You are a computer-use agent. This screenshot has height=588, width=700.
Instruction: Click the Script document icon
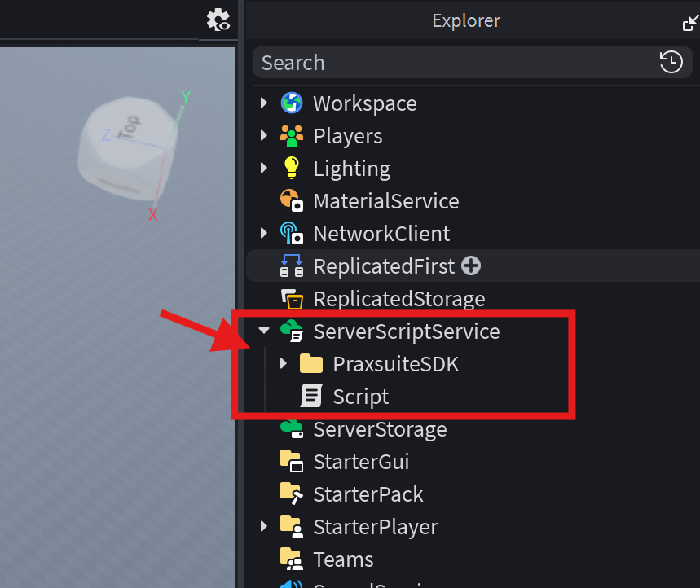(311, 396)
